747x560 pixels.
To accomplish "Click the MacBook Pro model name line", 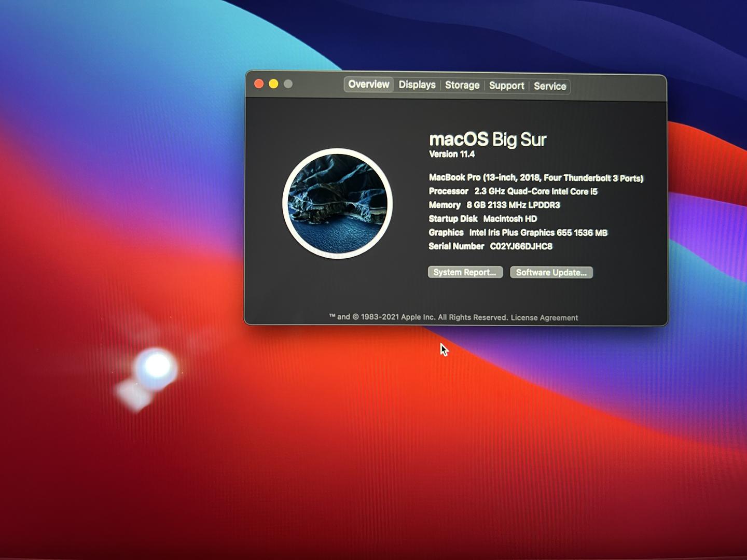I will click(x=536, y=178).
